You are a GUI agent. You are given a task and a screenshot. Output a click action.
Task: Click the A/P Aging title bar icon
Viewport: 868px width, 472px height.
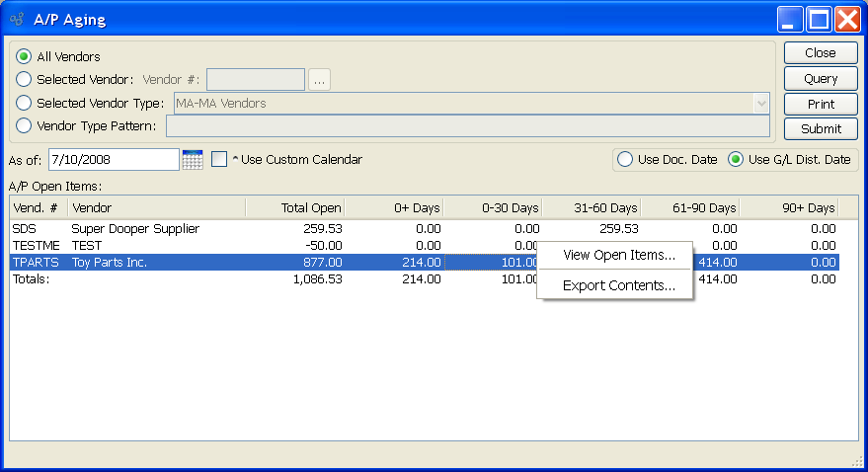tap(16, 19)
